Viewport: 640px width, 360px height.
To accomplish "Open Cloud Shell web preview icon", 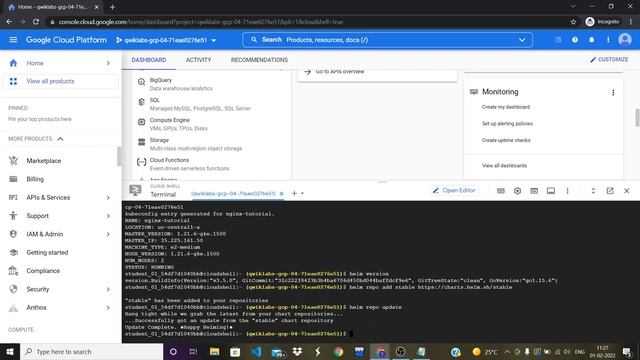I will click(x=534, y=191).
